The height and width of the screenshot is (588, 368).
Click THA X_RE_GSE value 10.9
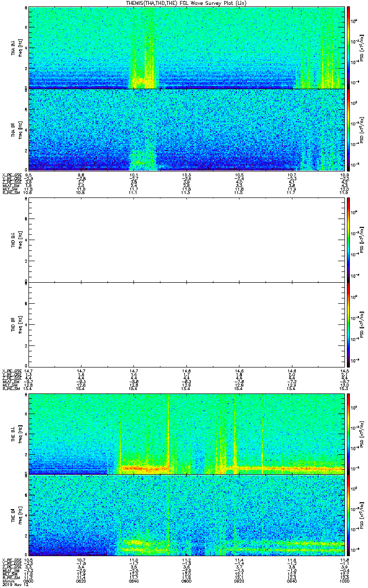pyautogui.click(x=344, y=174)
